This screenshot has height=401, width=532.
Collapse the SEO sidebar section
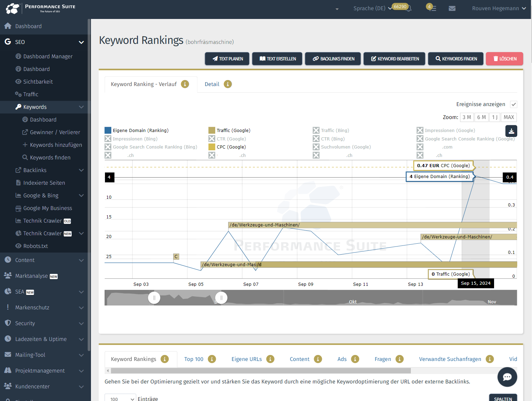click(81, 42)
